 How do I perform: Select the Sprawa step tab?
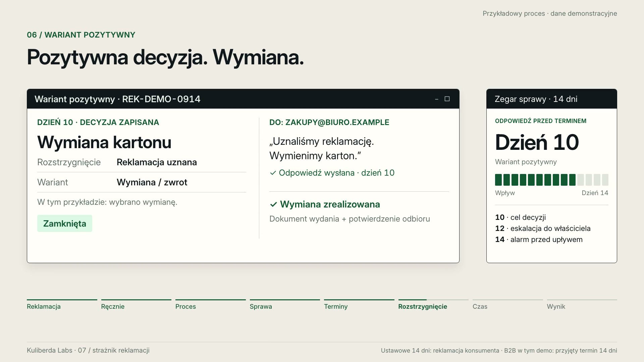coord(285,305)
